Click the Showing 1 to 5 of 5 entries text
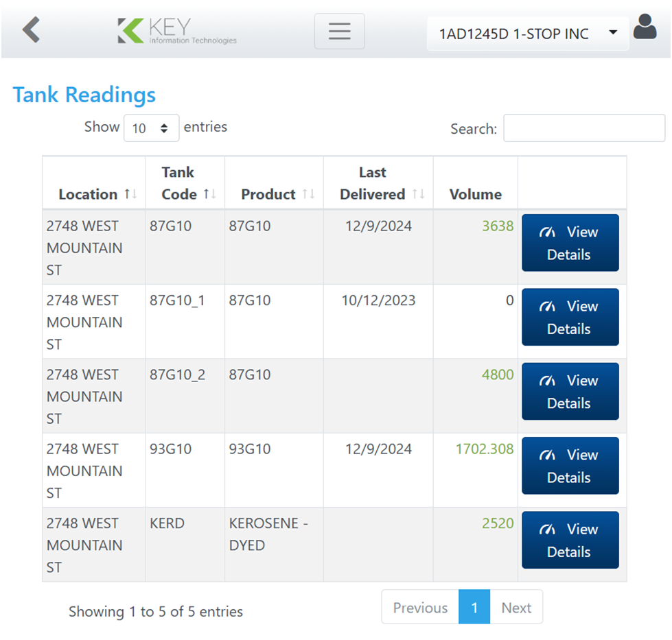The image size is (672, 640). click(x=156, y=611)
